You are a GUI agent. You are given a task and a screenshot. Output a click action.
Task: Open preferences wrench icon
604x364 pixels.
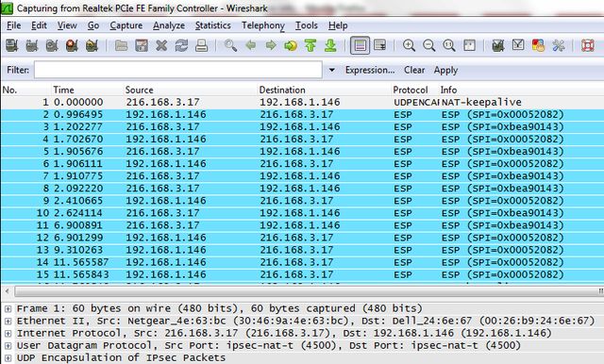(558, 45)
